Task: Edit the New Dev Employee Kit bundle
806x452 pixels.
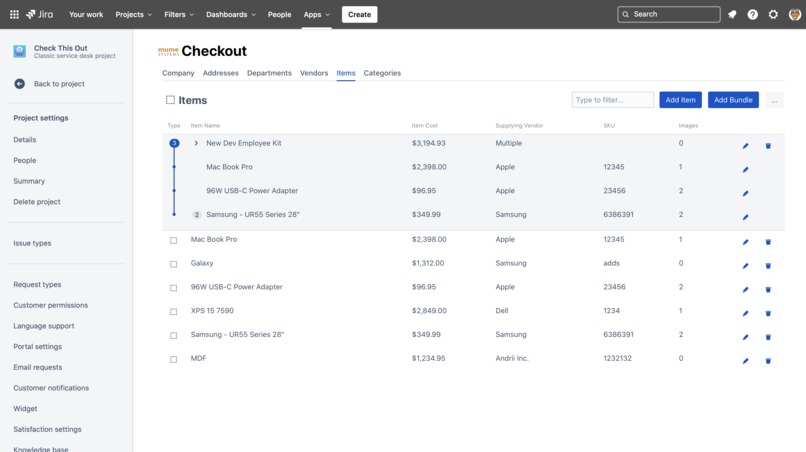Action: tap(745, 146)
